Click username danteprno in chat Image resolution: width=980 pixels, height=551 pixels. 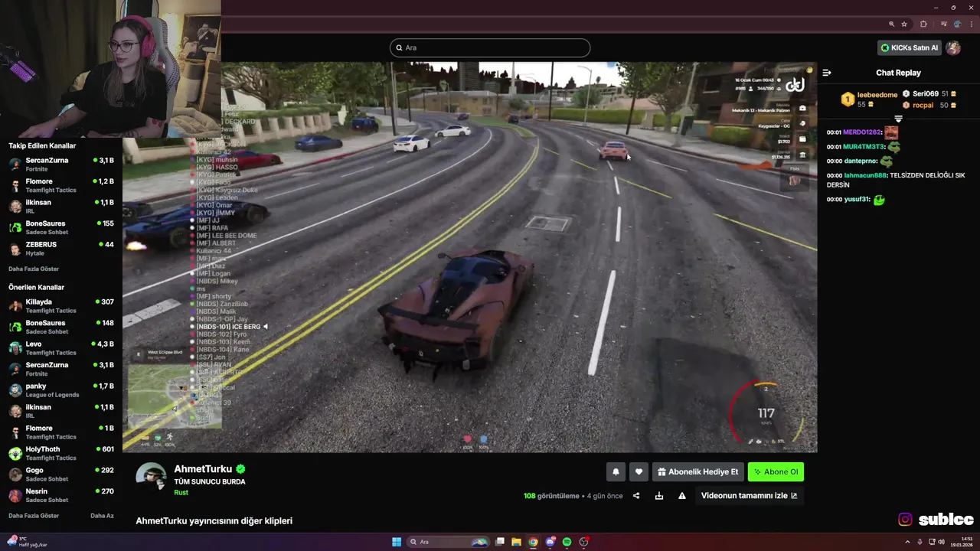click(861, 161)
